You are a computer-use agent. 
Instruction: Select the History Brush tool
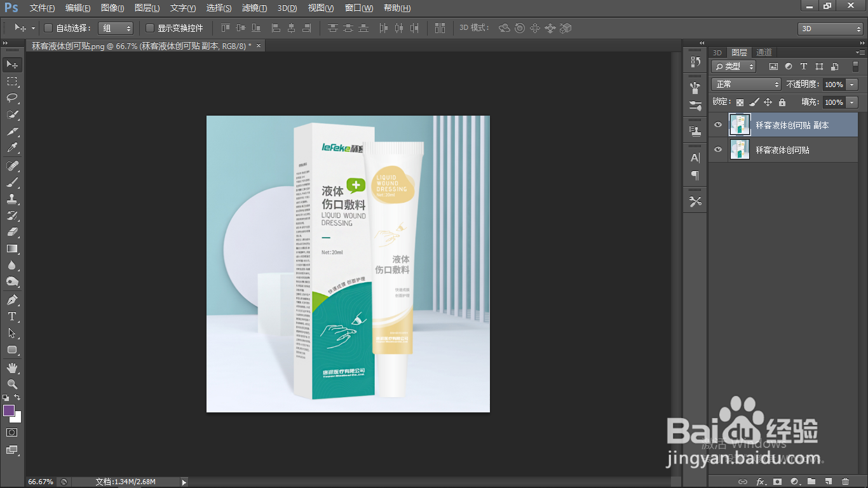12,215
